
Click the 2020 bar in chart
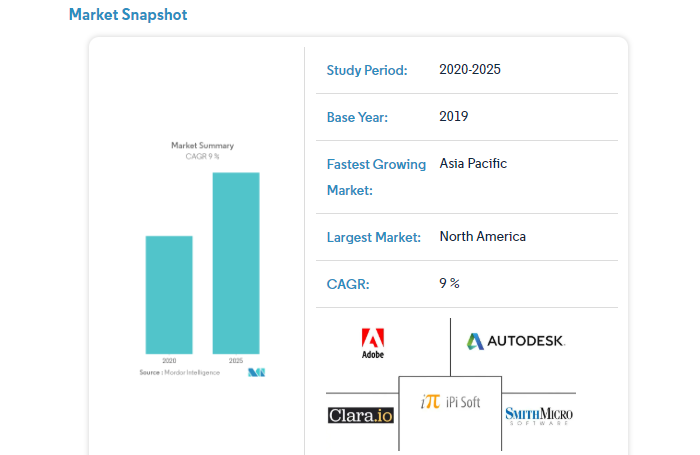pos(169,294)
